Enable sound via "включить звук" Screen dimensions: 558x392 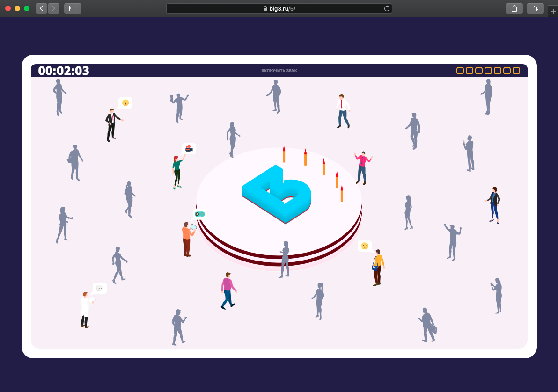pyautogui.click(x=279, y=71)
